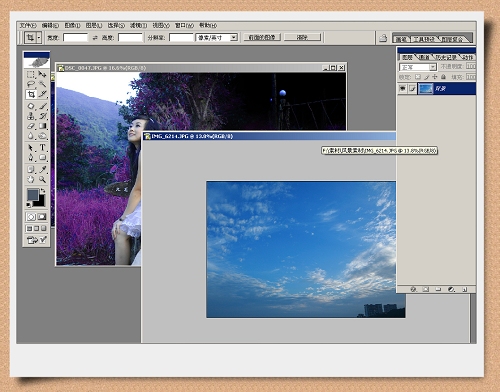Click the Clear button in options bar

[x=302, y=37]
